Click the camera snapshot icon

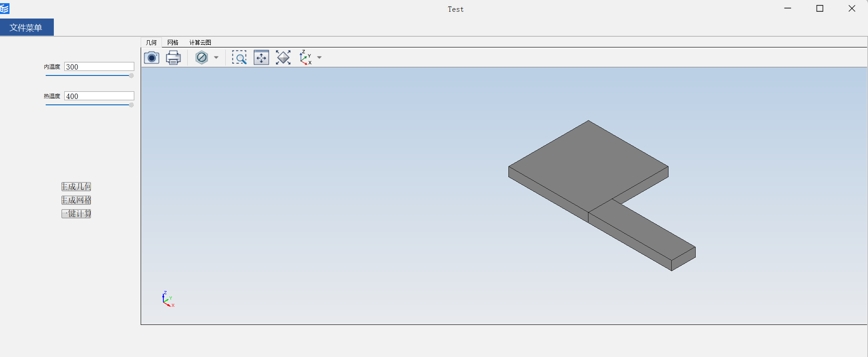tap(152, 57)
